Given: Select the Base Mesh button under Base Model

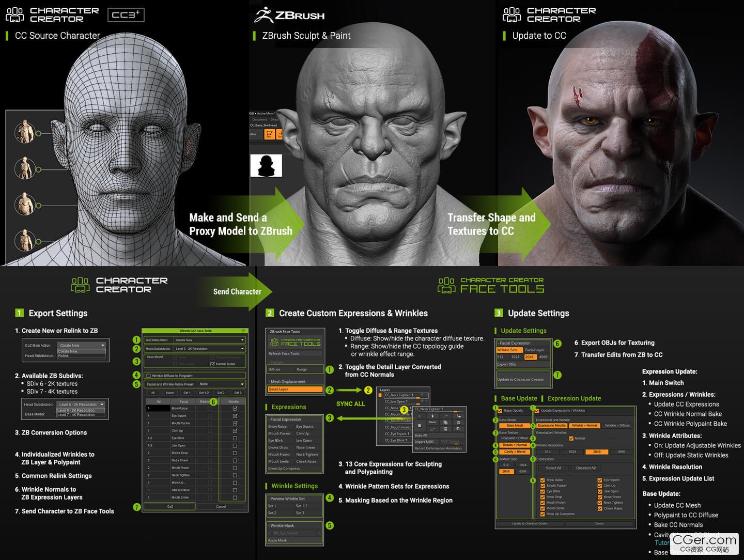Looking at the screenshot, I should pyautogui.click(x=515, y=425).
